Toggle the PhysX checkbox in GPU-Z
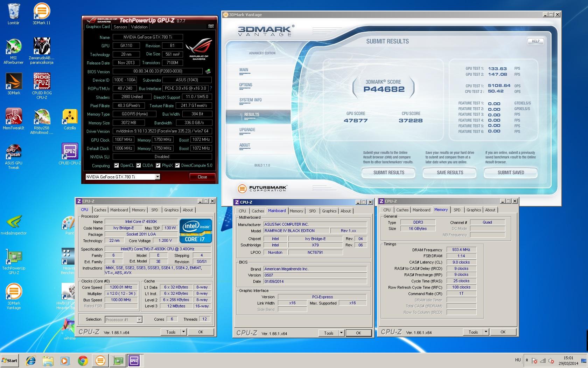The height and width of the screenshot is (368, 588). [x=158, y=165]
